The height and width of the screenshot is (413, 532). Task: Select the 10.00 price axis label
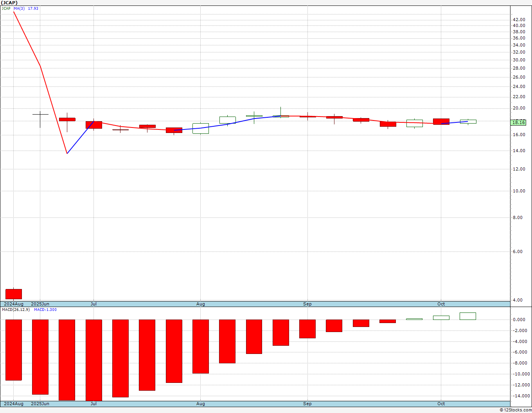click(x=519, y=191)
